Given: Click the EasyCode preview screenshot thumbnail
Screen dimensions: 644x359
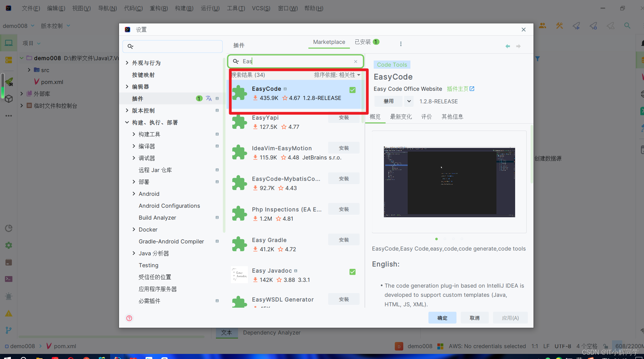Looking at the screenshot, I should pos(449,182).
